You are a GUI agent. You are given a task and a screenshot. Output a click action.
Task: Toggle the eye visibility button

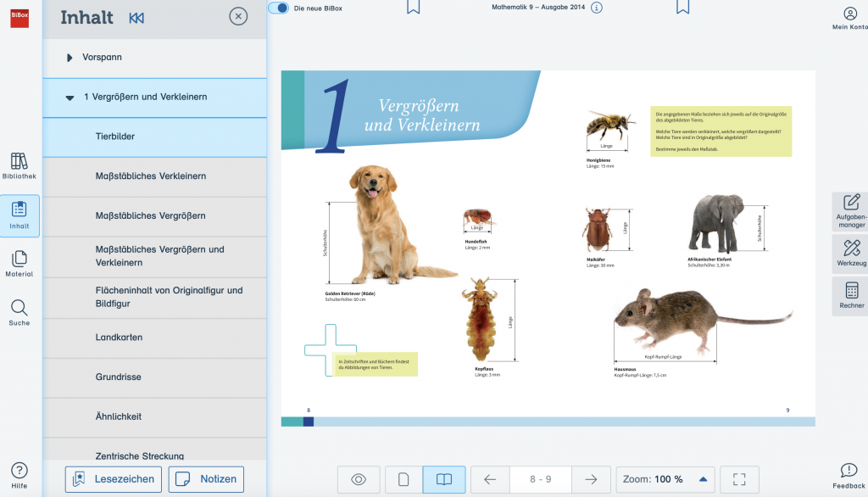point(359,479)
